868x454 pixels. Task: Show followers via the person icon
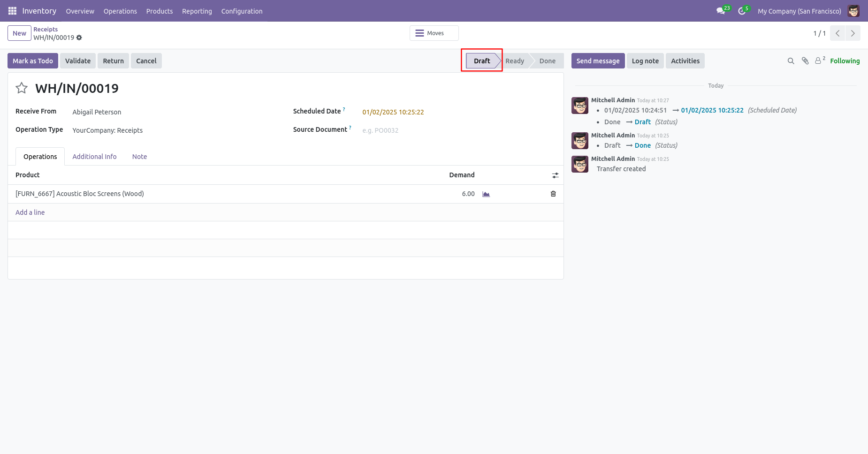click(x=820, y=61)
